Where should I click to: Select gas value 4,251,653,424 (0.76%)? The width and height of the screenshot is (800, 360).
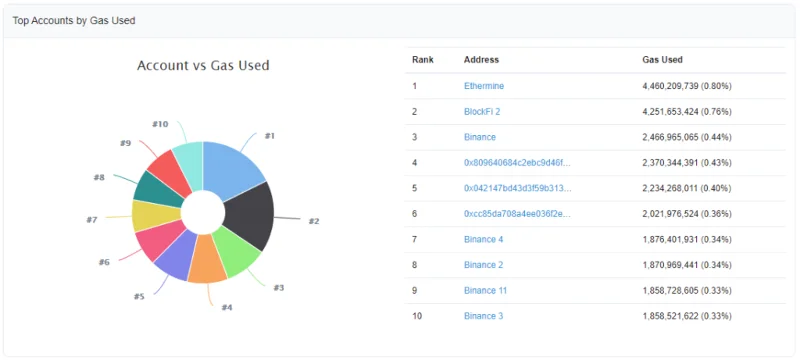[x=687, y=112]
